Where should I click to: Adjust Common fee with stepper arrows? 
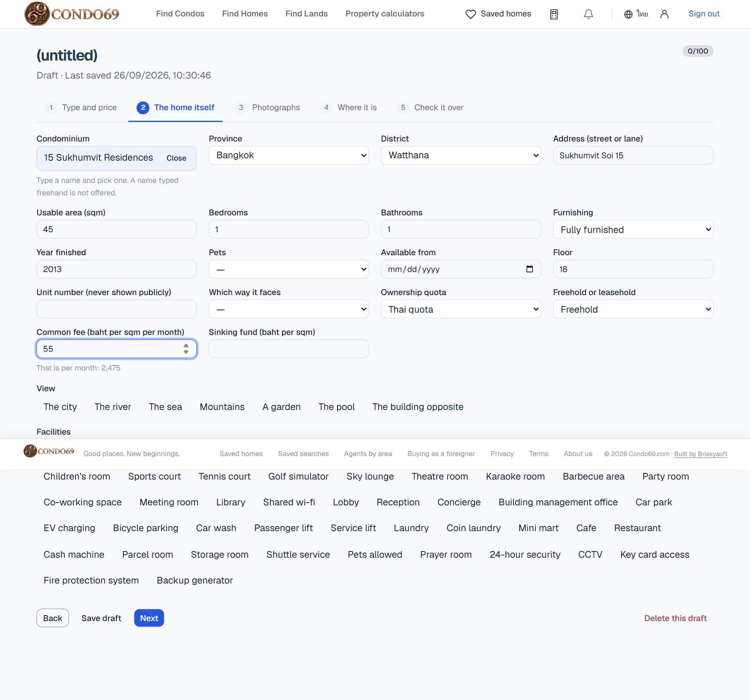coord(186,349)
